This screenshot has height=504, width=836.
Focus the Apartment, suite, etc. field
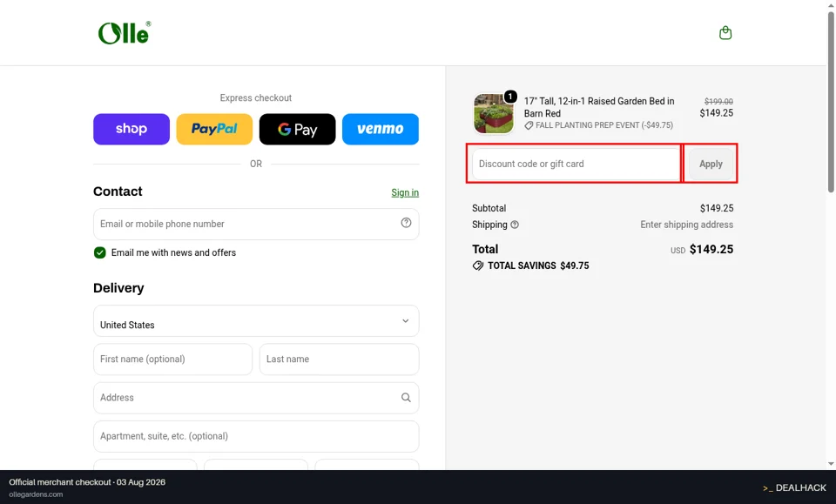pyautogui.click(x=256, y=436)
